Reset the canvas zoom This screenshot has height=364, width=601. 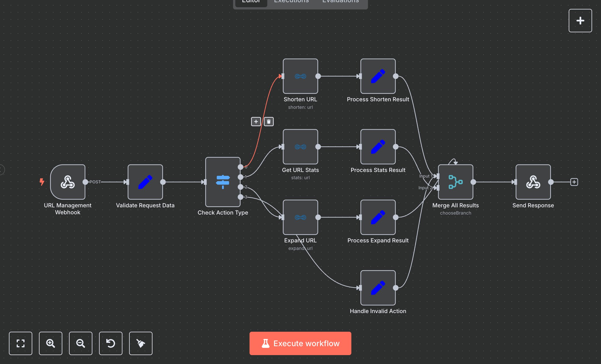pyautogui.click(x=110, y=343)
